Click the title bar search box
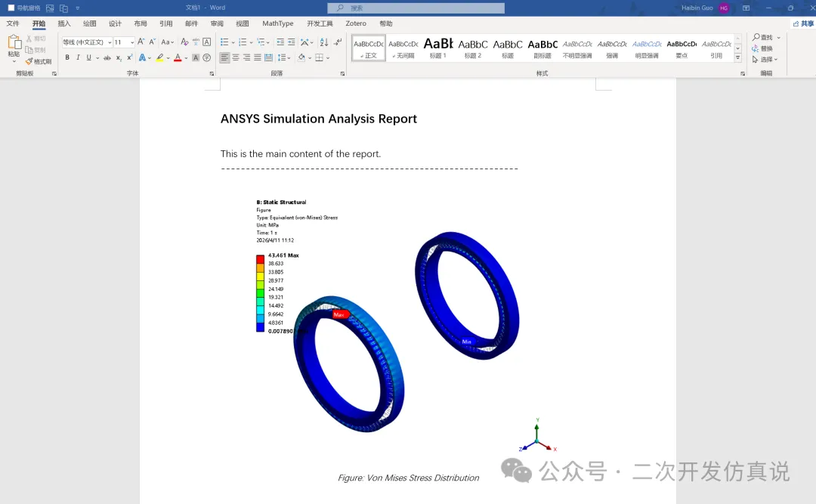The width and height of the screenshot is (816, 504). click(x=416, y=8)
